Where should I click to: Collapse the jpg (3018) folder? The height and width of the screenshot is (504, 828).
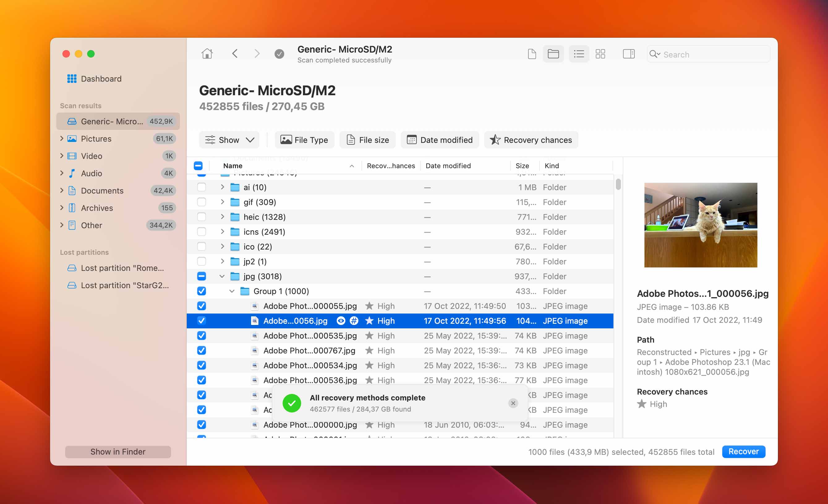(222, 276)
